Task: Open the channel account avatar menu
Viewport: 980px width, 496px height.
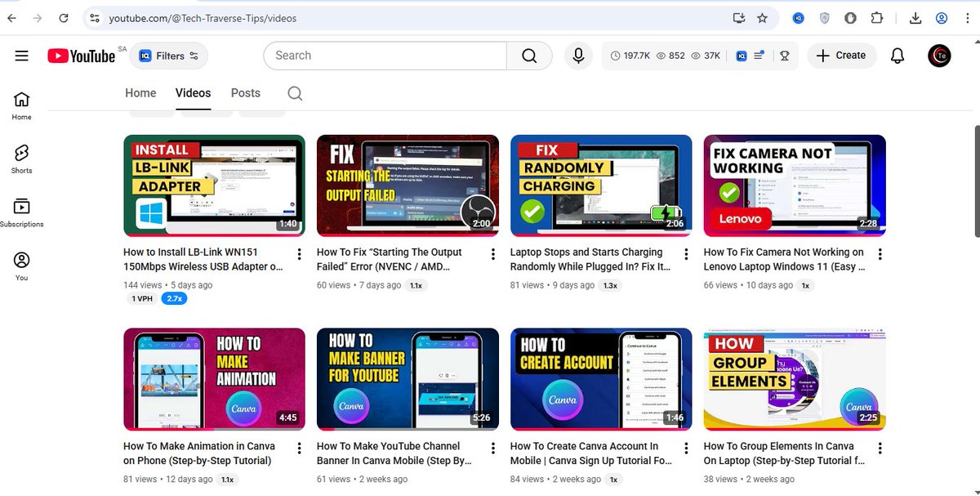Action: (940, 56)
